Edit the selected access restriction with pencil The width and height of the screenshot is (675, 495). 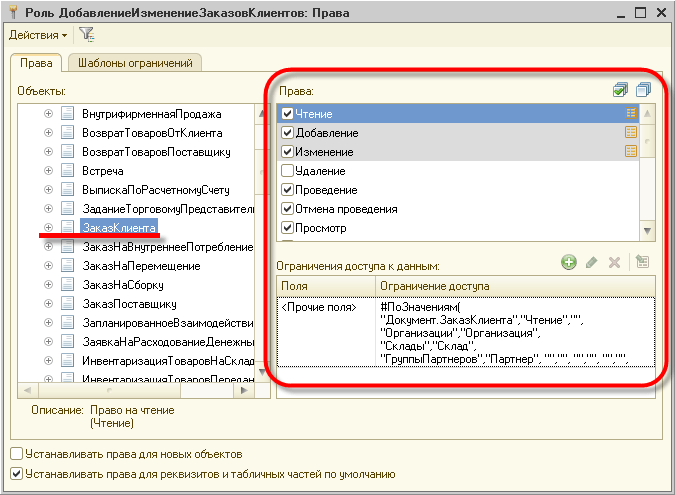pyautogui.click(x=591, y=262)
